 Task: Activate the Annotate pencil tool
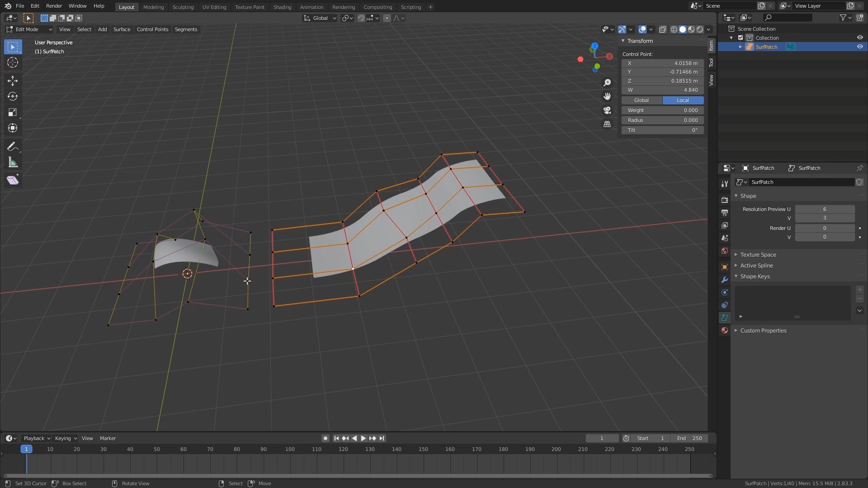(13, 146)
